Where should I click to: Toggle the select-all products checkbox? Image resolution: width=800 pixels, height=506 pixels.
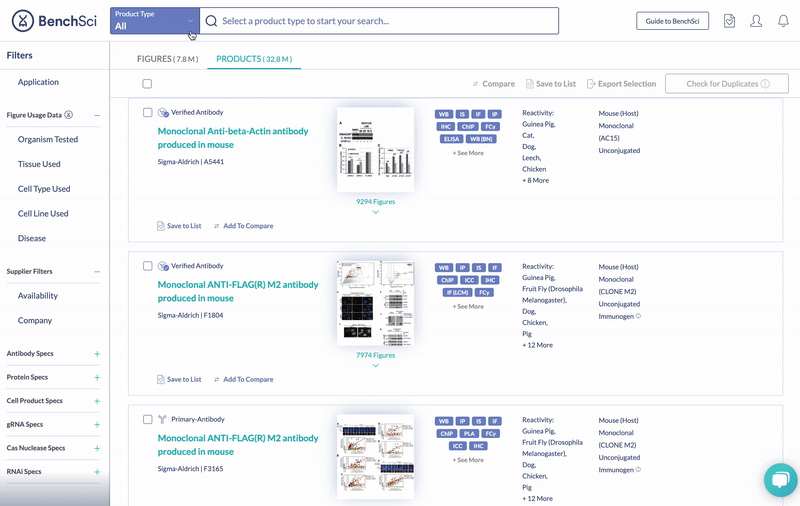pos(147,84)
